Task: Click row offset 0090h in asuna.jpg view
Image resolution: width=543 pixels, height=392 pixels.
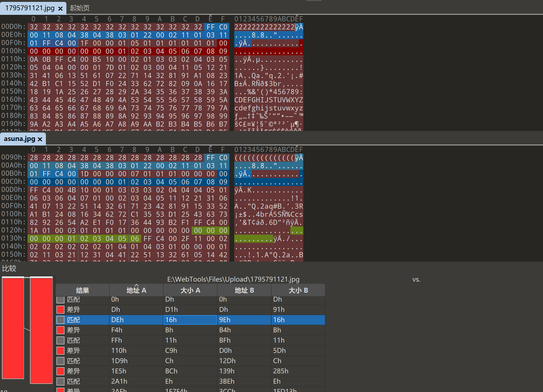Action: (x=13, y=157)
